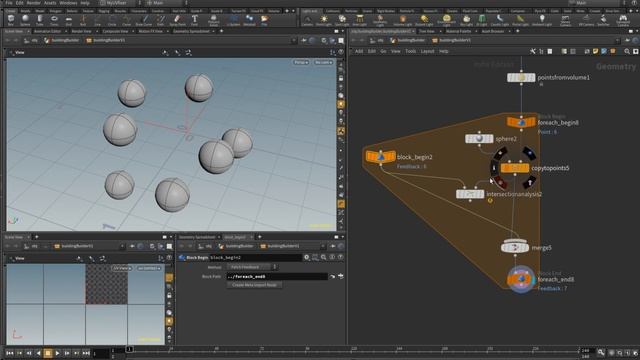
Task: Select the File shelf tool
Action: click(x=264, y=20)
